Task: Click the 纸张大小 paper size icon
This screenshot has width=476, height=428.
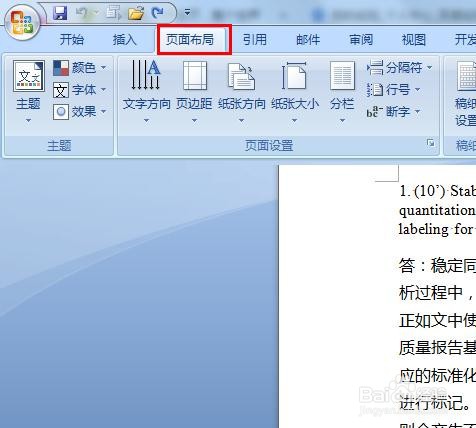Action: click(x=294, y=76)
